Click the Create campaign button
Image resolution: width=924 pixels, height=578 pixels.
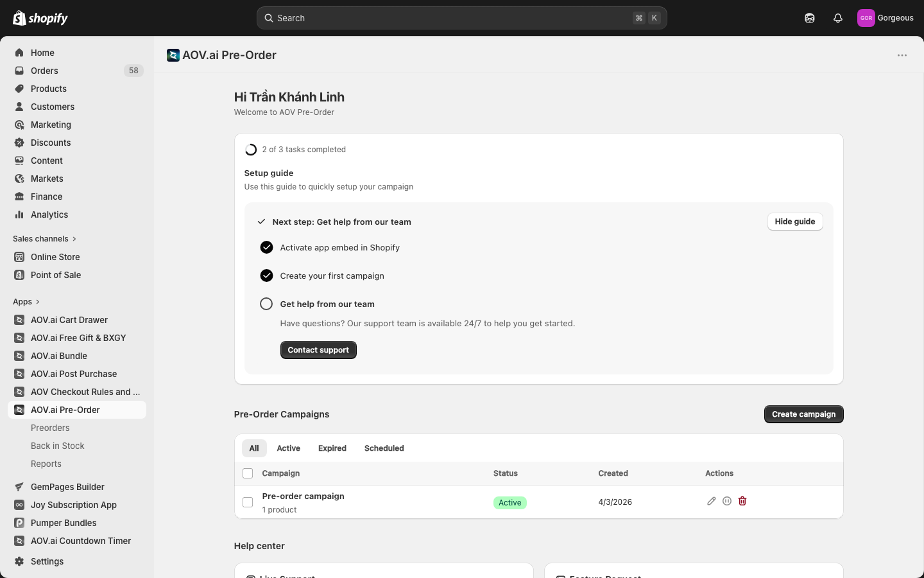[x=803, y=414]
